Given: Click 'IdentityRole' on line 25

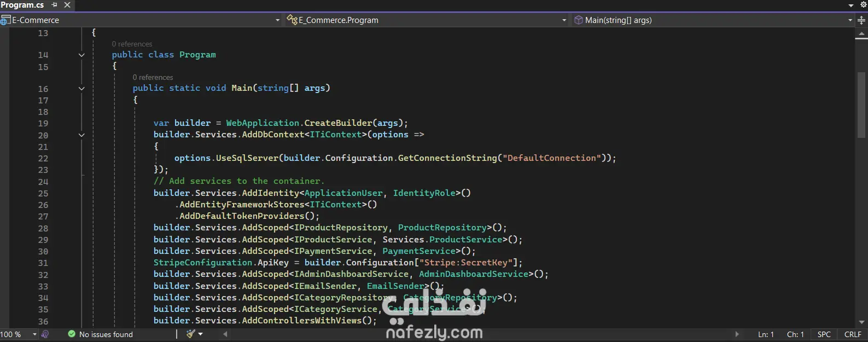Looking at the screenshot, I should point(424,193).
